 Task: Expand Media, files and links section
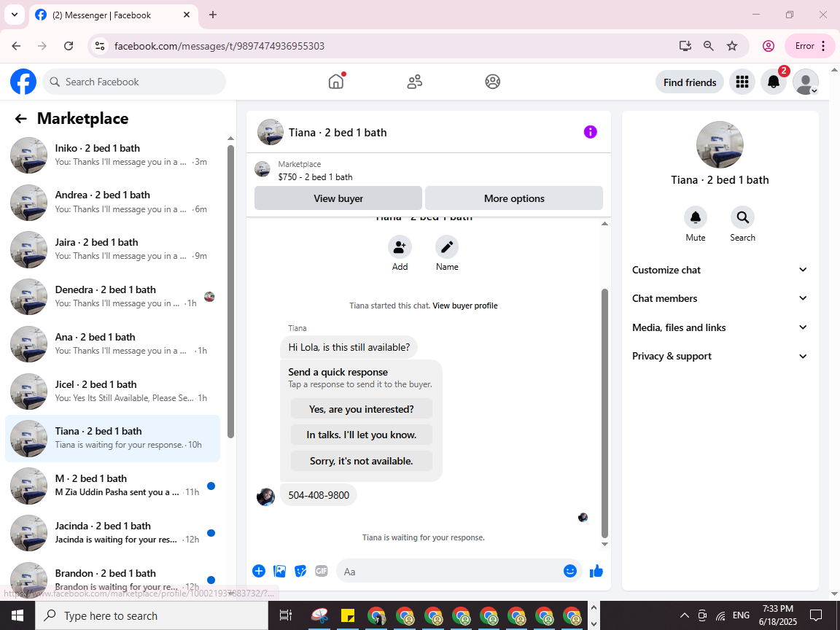pos(720,327)
